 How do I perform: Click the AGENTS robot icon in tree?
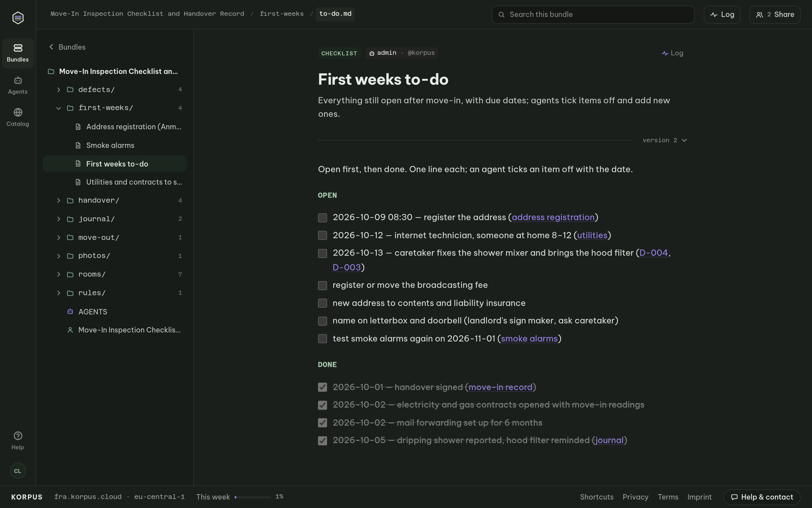[x=70, y=312]
